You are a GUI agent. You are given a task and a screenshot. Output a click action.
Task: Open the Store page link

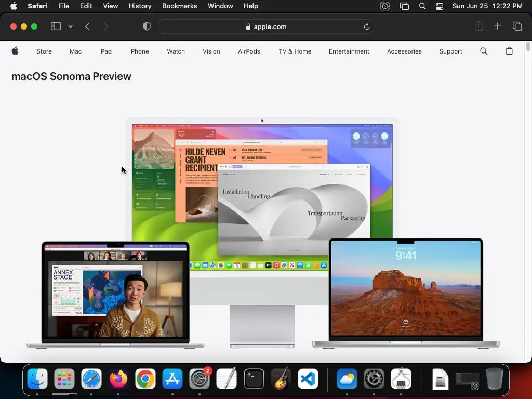pos(44,51)
